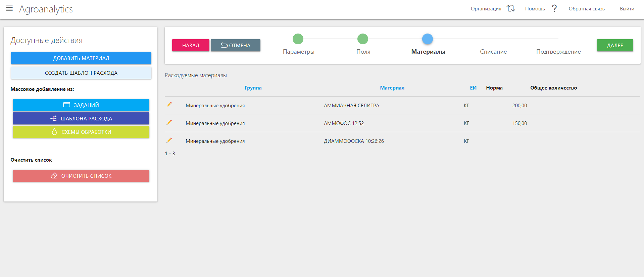This screenshot has width=644, height=277.
Task: Open Обратная связь in top bar
Action: pos(586,9)
